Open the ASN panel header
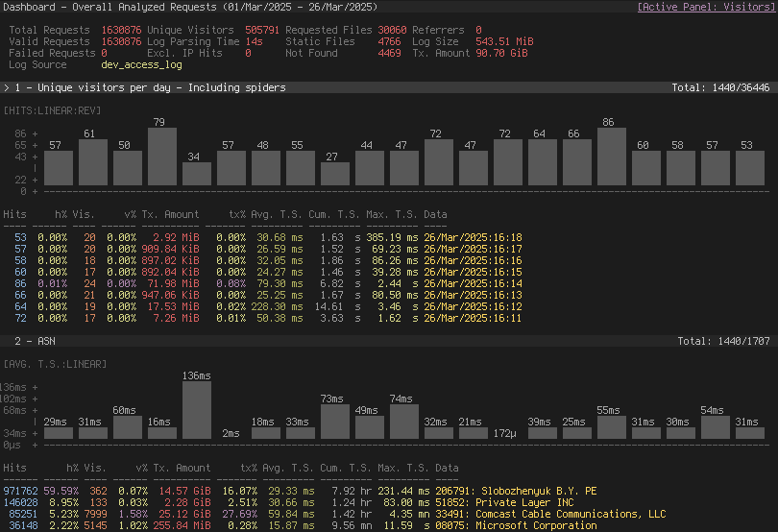Viewport: 778px width, 532px height. [389, 342]
